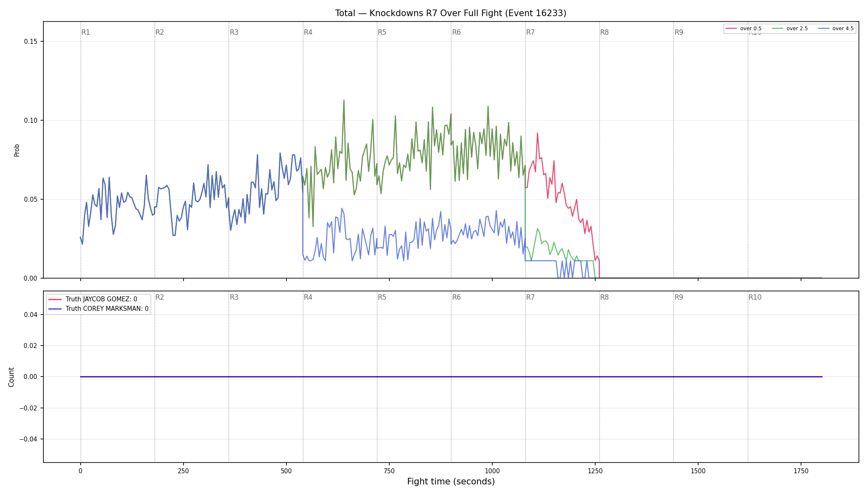Click the 'Truth COREY MARKSMAN: 0' legend entry
This screenshot has height=496, width=868.
[x=98, y=309]
